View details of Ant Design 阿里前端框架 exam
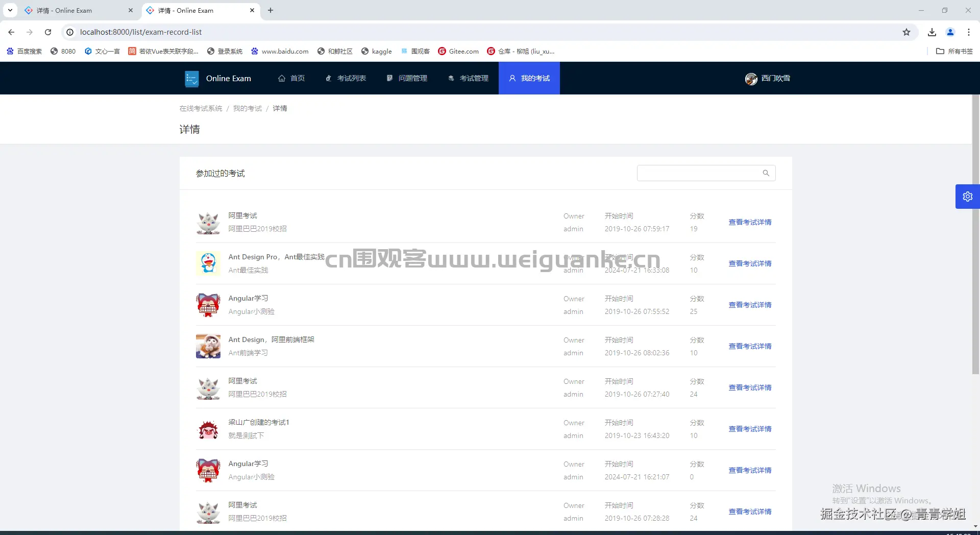The width and height of the screenshot is (980, 535). [750, 346]
